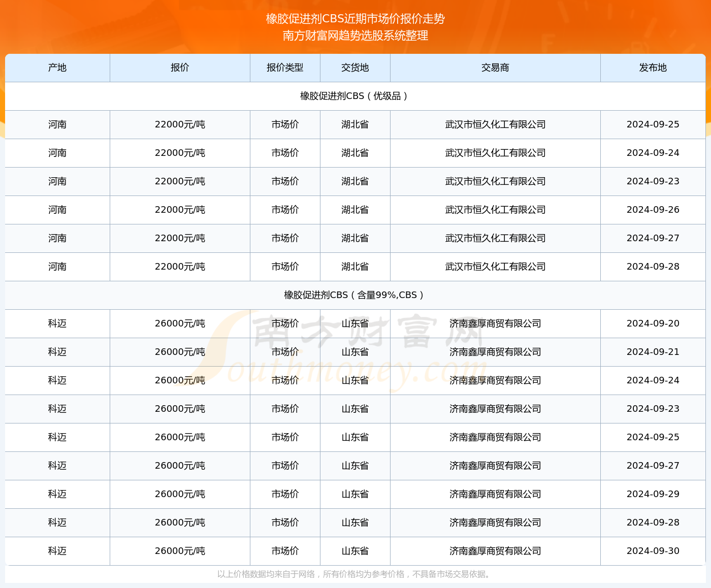Click date cell 2024-09-29
The height and width of the screenshot is (588, 711).
[653, 494]
